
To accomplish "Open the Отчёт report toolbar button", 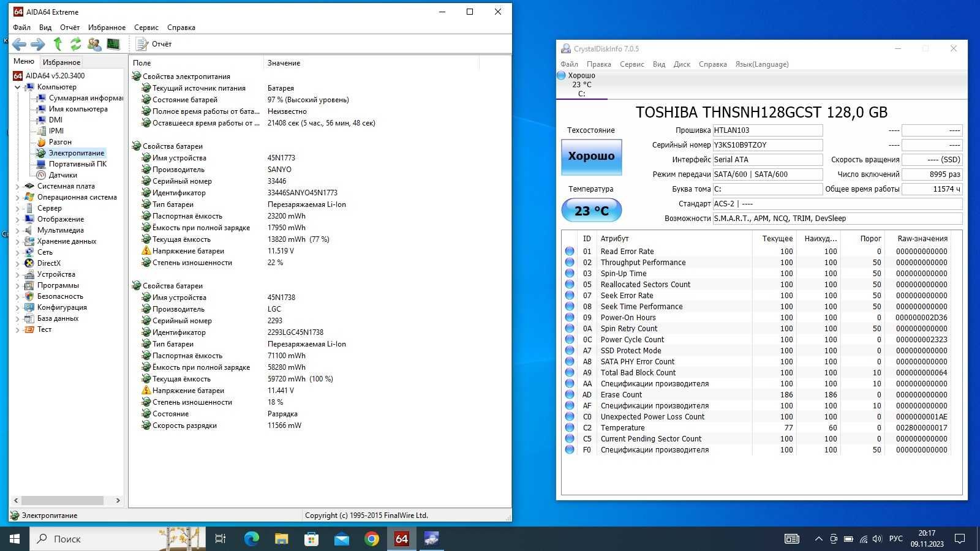I will coord(154,44).
